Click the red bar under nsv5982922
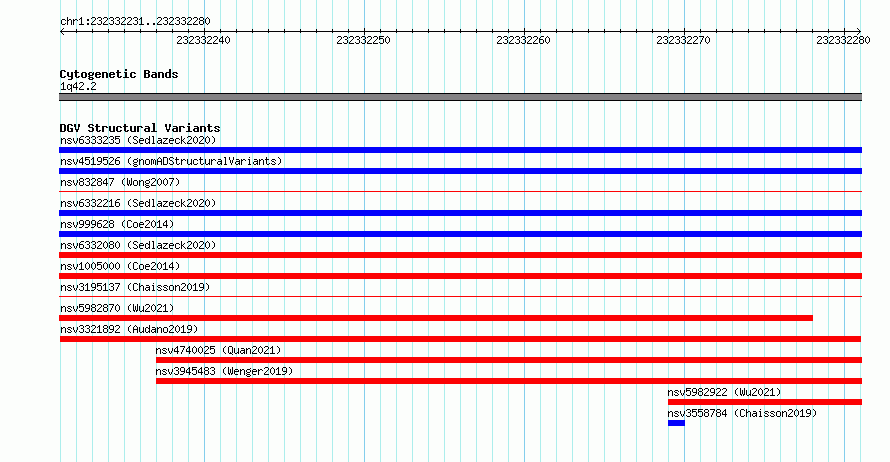Viewport: 890px width, 462px height. pos(765,402)
